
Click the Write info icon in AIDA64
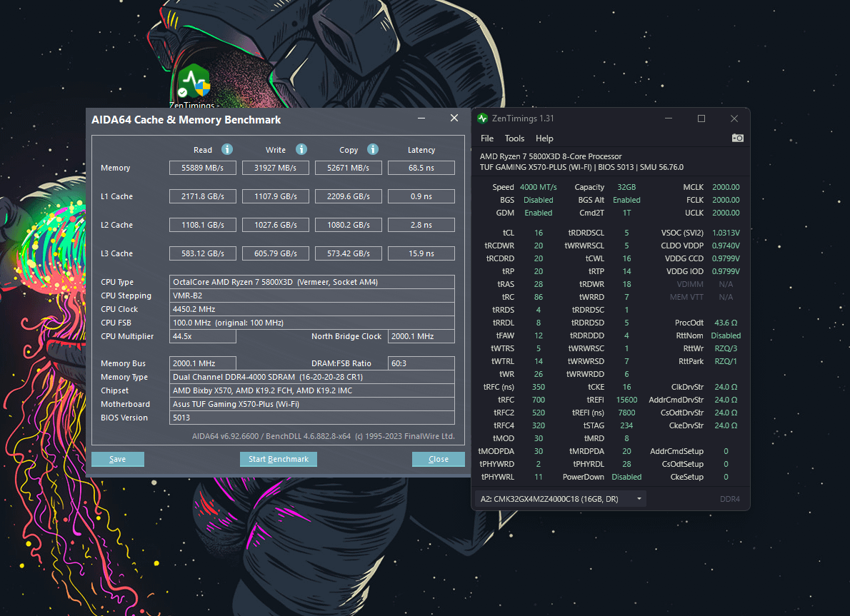click(301, 149)
